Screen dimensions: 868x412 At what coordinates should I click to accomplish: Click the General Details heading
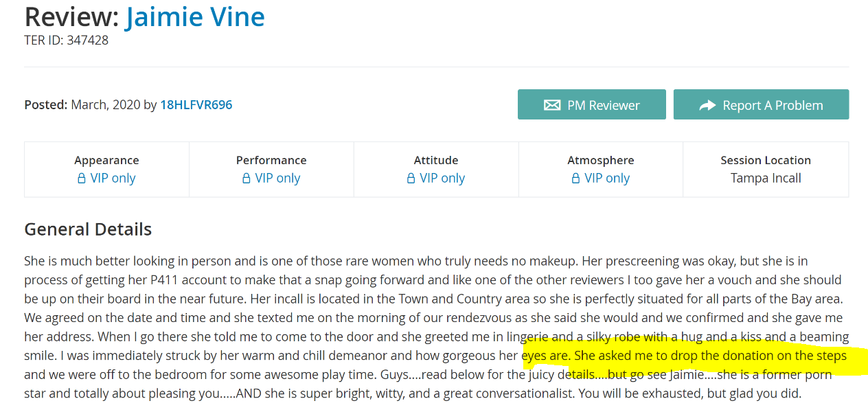coord(88,229)
